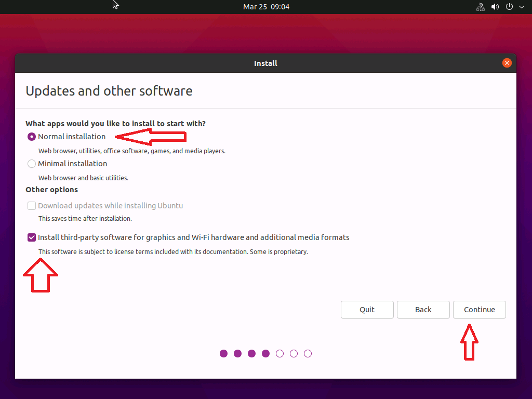
Task: Click the Install window title bar
Action: coord(265,63)
